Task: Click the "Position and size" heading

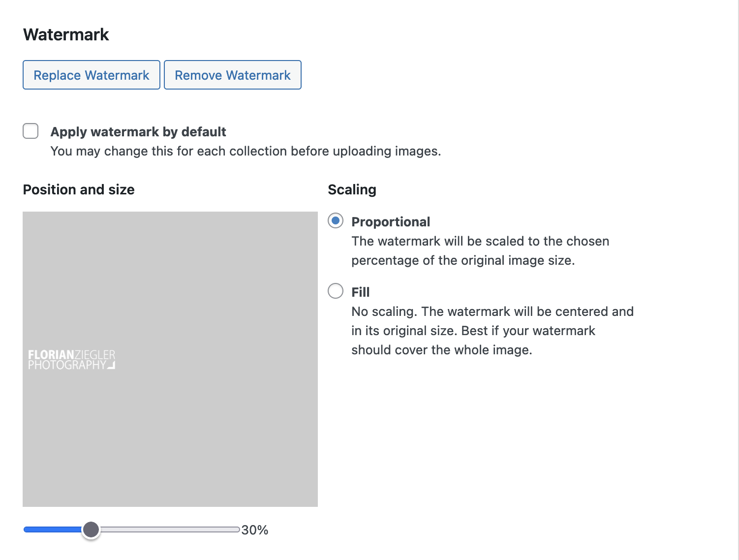Action: click(x=79, y=189)
